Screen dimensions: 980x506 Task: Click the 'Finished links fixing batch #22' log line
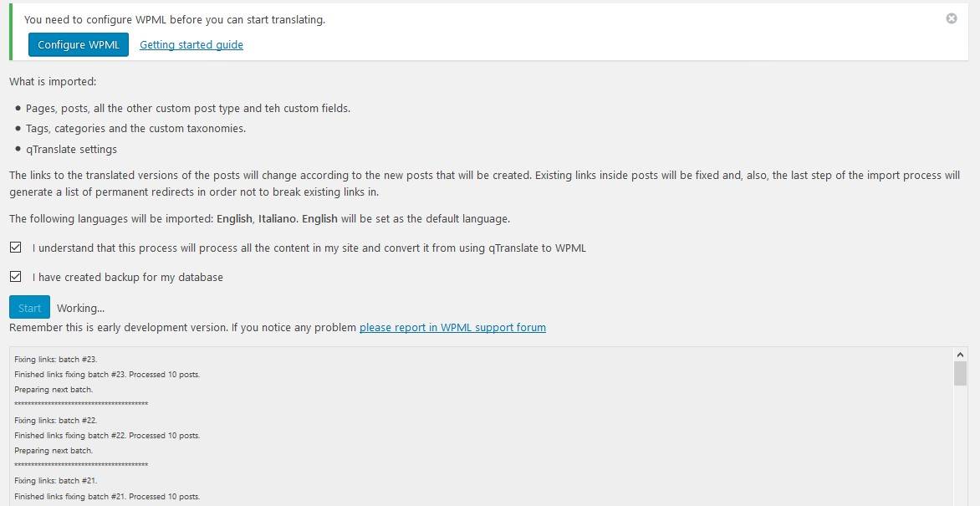[107, 435]
